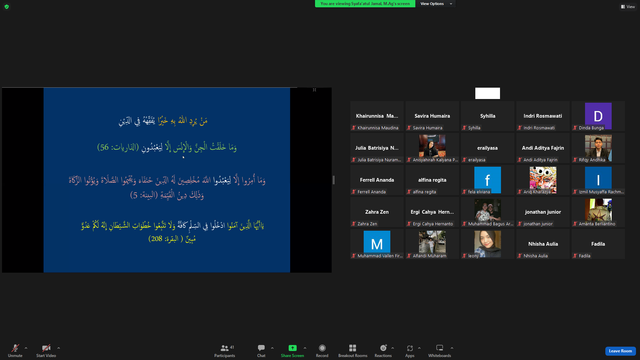Open the Reactions picker
640x360 pixels.
tap(383, 350)
